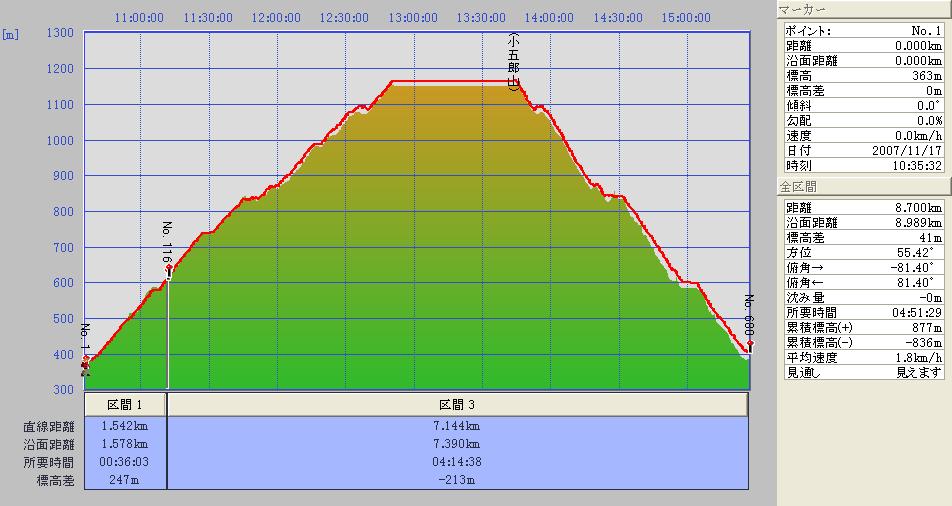Click the 標高 value 363m
Viewport: 952px width, 506px height.
click(x=926, y=76)
